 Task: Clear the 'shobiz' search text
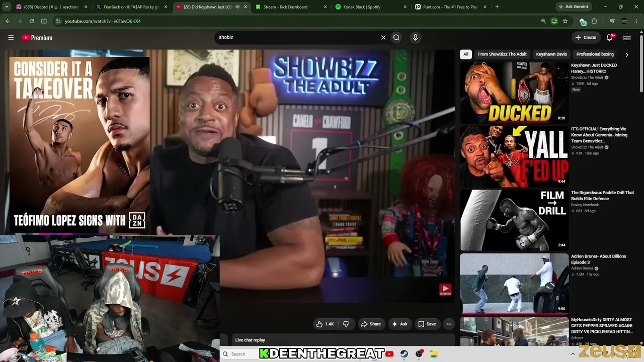pos(383,37)
